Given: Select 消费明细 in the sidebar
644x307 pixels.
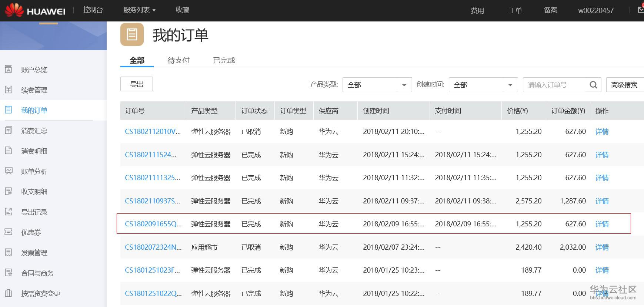Looking at the screenshot, I should tap(34, 151).
